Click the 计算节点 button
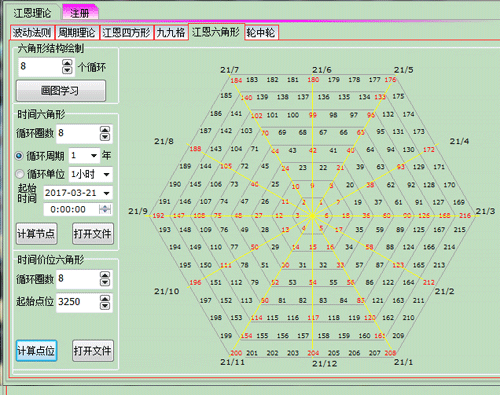Image resolution: width=500 pixels, height=395 pixels. tap(36, 234)
